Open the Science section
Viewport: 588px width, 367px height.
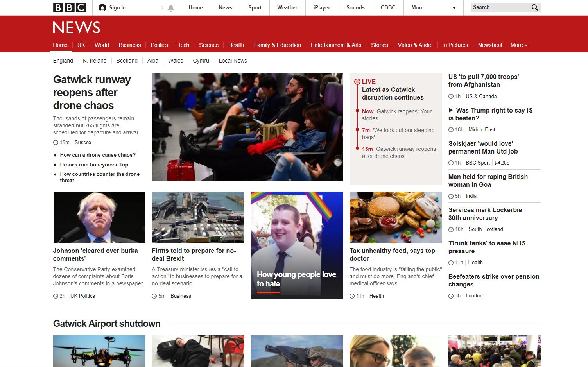pyautogui.click(x=209, y=45)
